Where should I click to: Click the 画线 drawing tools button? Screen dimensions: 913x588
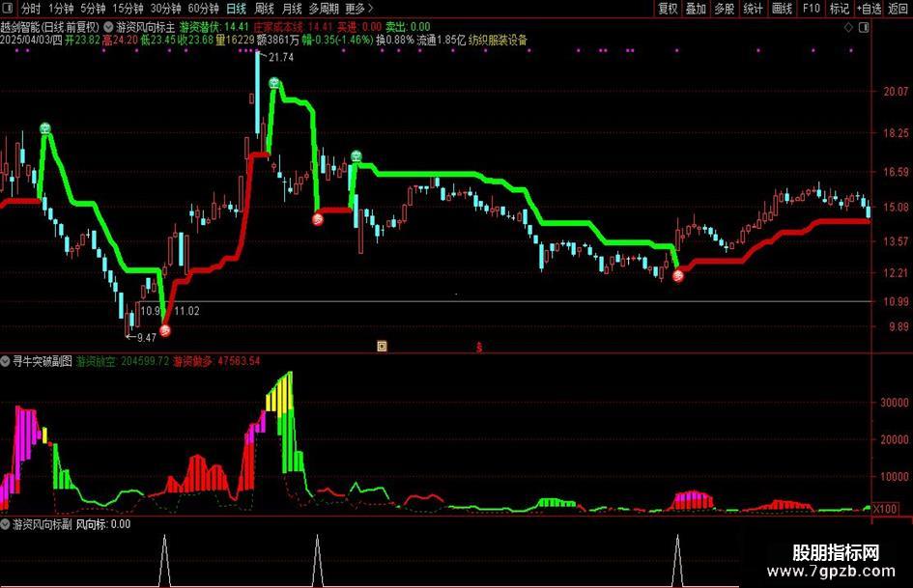click(x=782, y=8)
